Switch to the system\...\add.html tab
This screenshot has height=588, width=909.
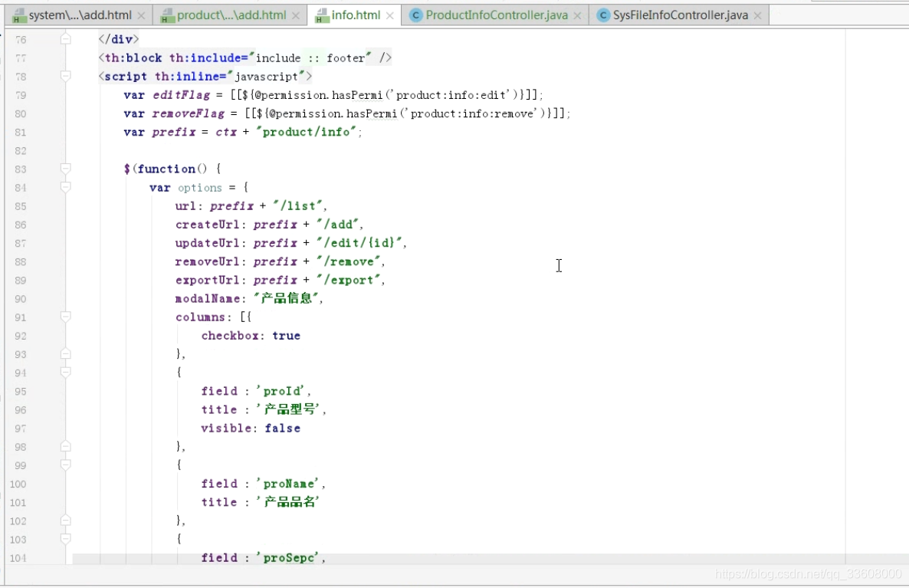pos(80,15)
